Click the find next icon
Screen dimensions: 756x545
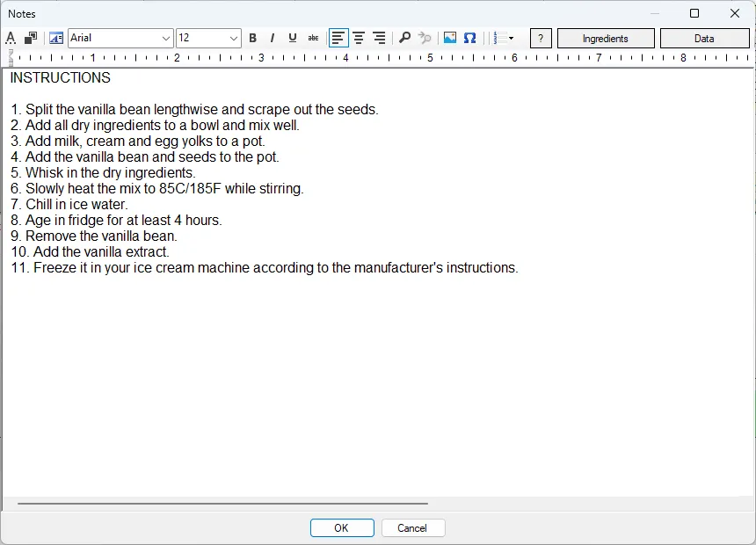(425, 38)
